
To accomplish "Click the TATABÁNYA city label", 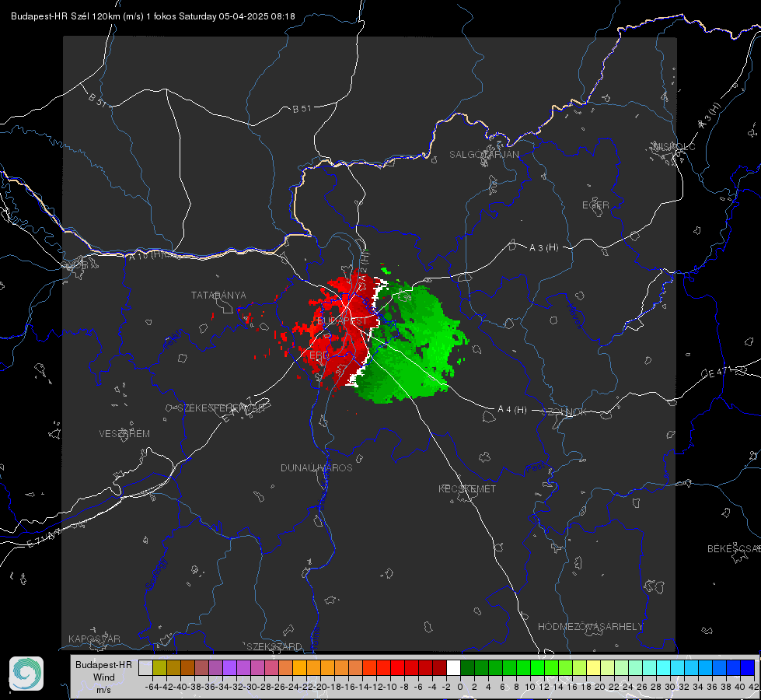I will [x=218, y=295].
